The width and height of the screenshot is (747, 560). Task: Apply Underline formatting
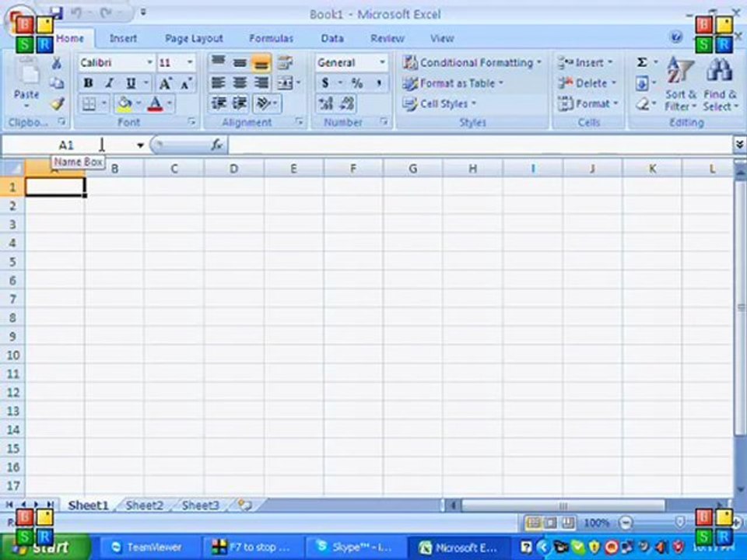pos(131,83)
